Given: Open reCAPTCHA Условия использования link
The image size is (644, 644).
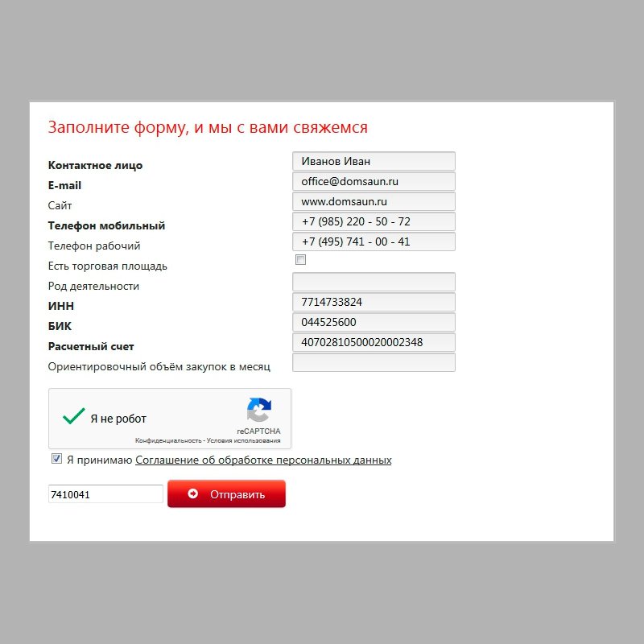Looking at the screenshot, I should (244, 440).
